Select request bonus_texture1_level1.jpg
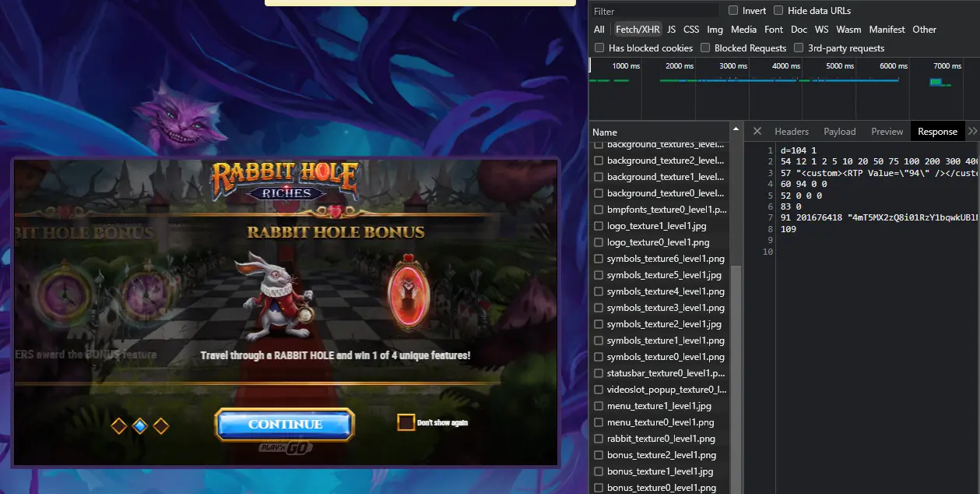The image size is (980, 494). point(660,471)
